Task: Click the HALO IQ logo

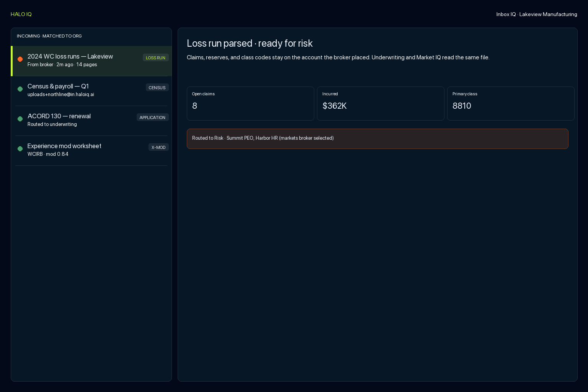Action: click(21, 14)
